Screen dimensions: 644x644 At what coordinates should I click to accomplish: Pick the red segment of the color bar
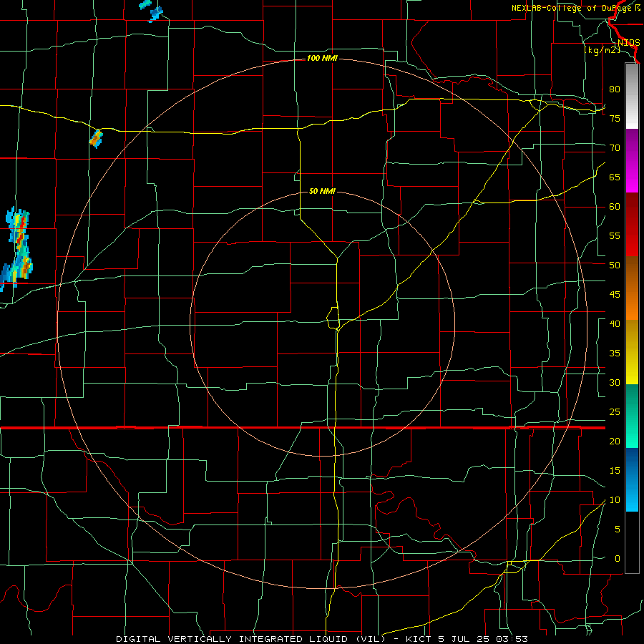[632, 225]
